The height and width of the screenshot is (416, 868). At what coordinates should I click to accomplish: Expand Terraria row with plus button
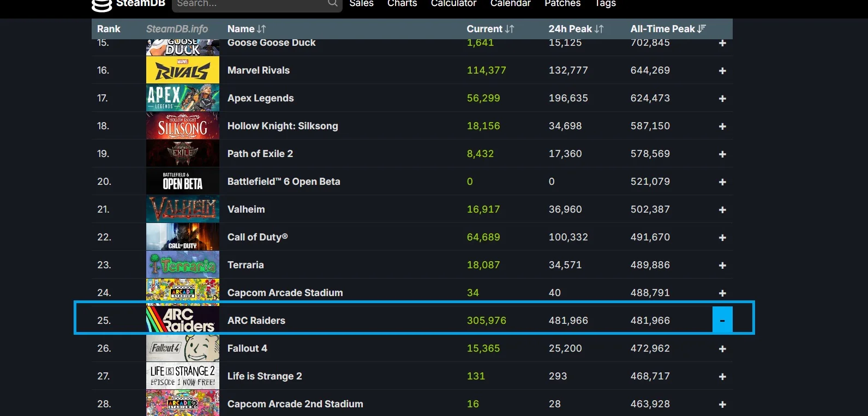point(722,266)
